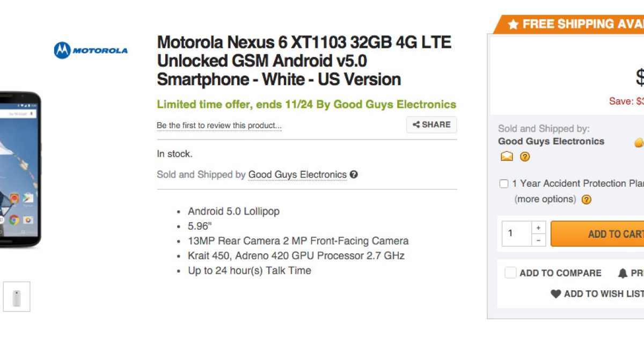The height and width of the screenshot is (337, 644).
Task: Click the question mark icon next to the envelope
Action: click(525, 157)
